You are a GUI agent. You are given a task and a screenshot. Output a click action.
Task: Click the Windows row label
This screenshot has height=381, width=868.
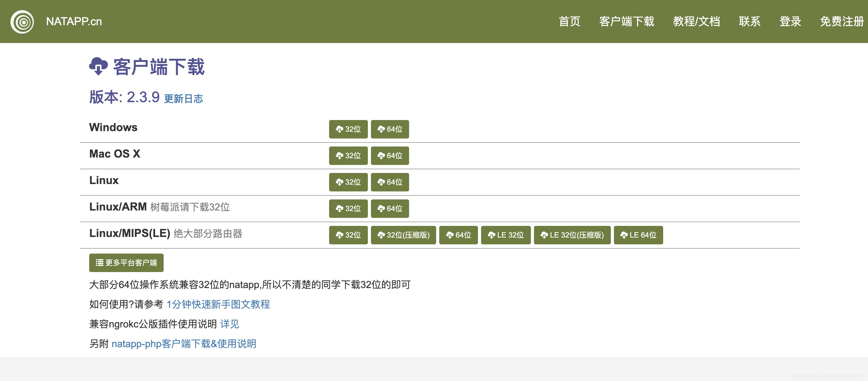click(x=113, y=127)
